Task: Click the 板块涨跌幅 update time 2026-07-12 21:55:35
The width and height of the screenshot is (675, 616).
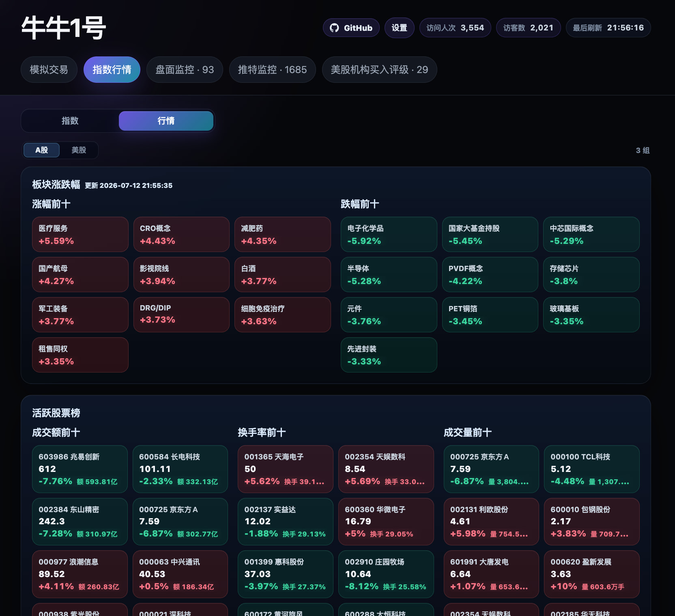Action: (x=129, y=185)
